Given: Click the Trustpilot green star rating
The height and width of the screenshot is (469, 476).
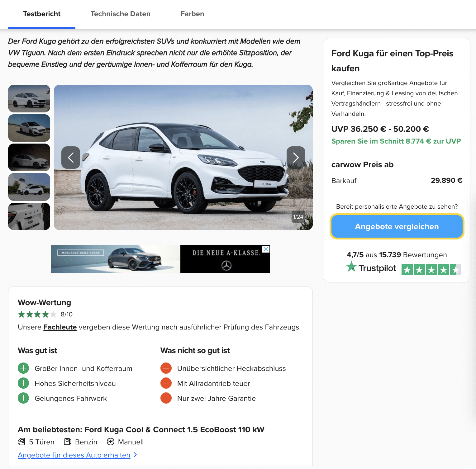Looking at the screenshot, I should coord(431,270).
